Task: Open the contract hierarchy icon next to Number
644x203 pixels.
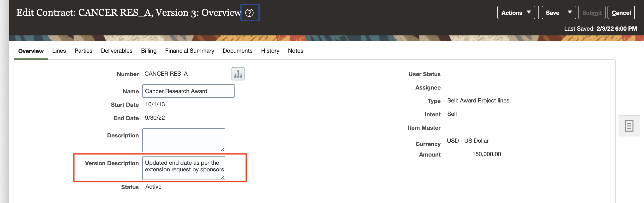Action: pos(238,74)
